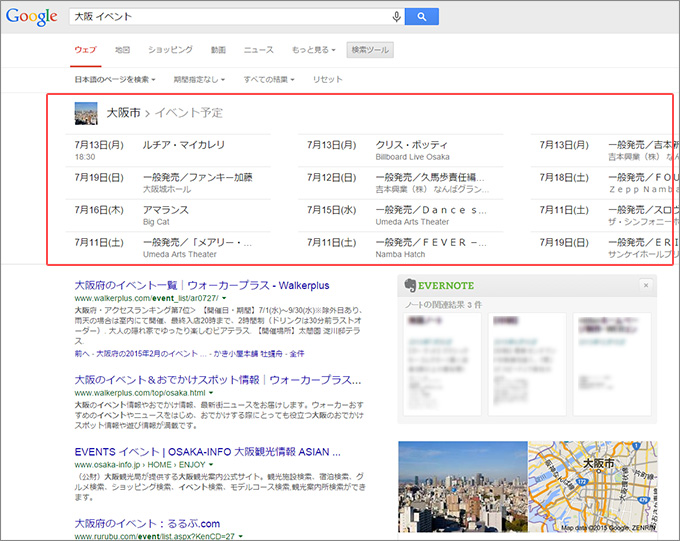Click the 大阪市 map thumbnail
Screen dimensions: 680x541
point(593,487)
